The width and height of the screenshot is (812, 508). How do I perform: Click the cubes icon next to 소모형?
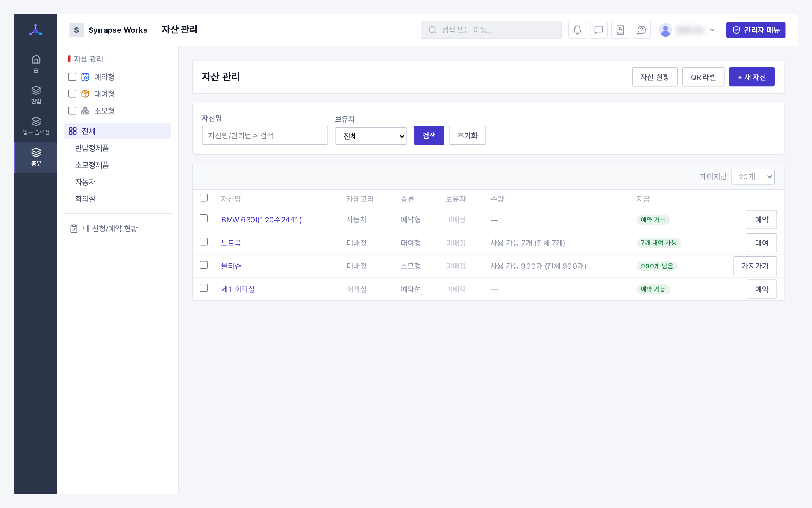coord(85,111)
